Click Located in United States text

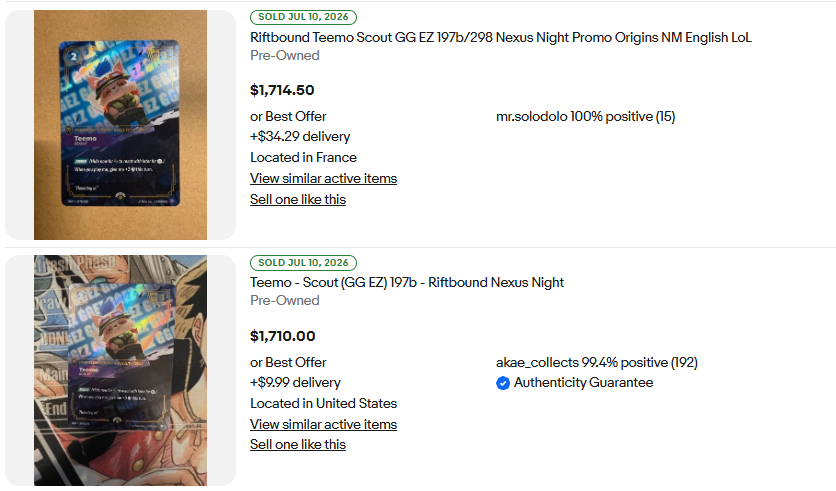[x=324, y=404]
